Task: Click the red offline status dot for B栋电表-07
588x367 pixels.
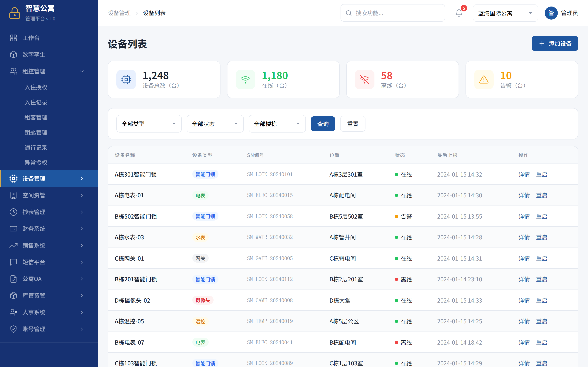Action: tap(396, 342)
